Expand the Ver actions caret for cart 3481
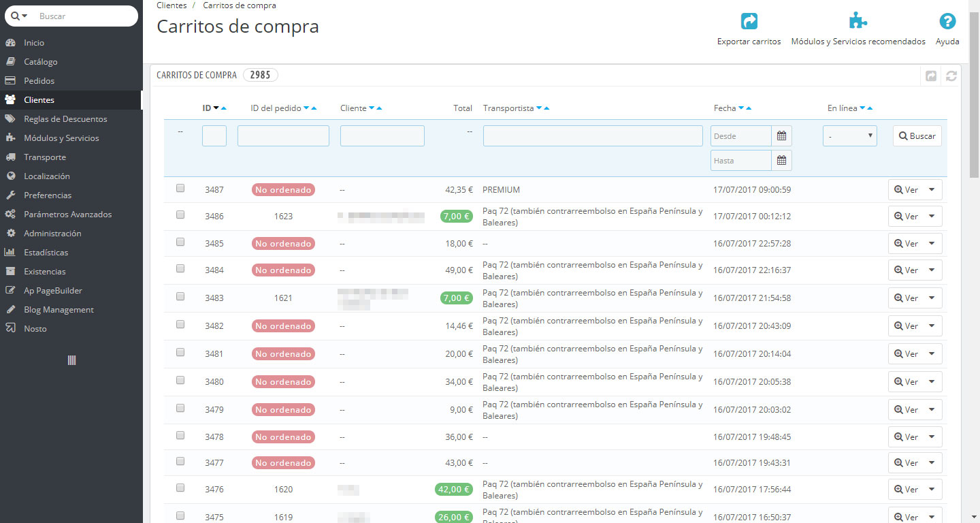980x523 pixels. pos(932,354)
